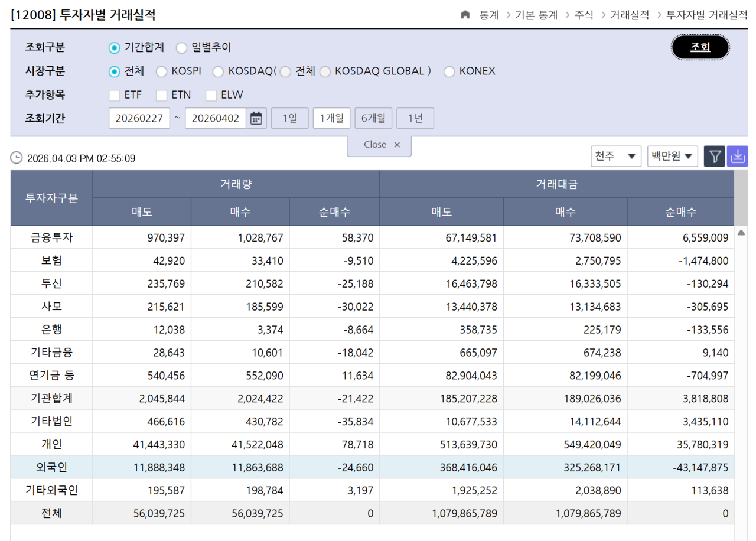Screen dimensions: 756x541
Task: Select the 연기금 등 row label
Action: [51, 376]
